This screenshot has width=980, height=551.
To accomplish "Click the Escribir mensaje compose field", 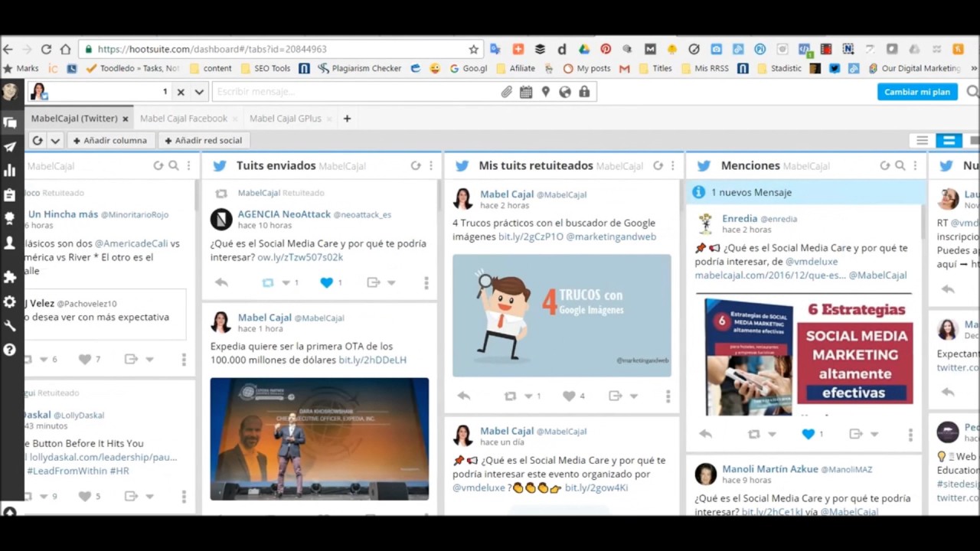I will [356, 92].
